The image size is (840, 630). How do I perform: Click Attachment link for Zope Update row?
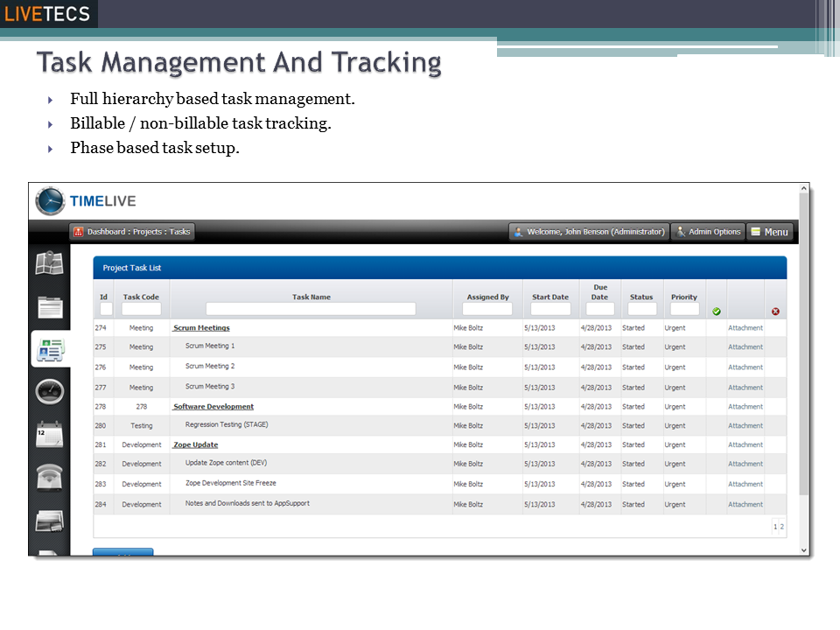pos(745,444)
